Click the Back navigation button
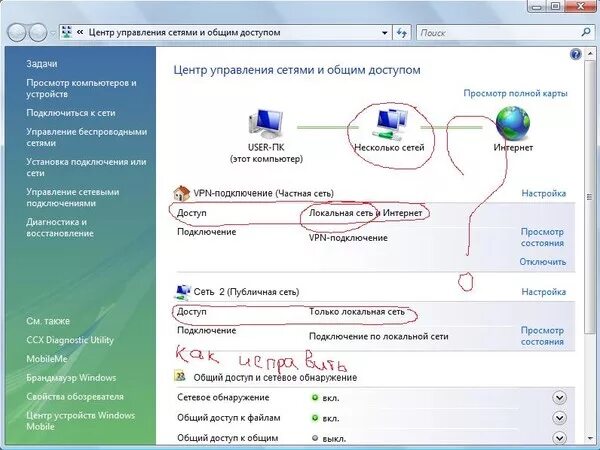 (17, 33)
